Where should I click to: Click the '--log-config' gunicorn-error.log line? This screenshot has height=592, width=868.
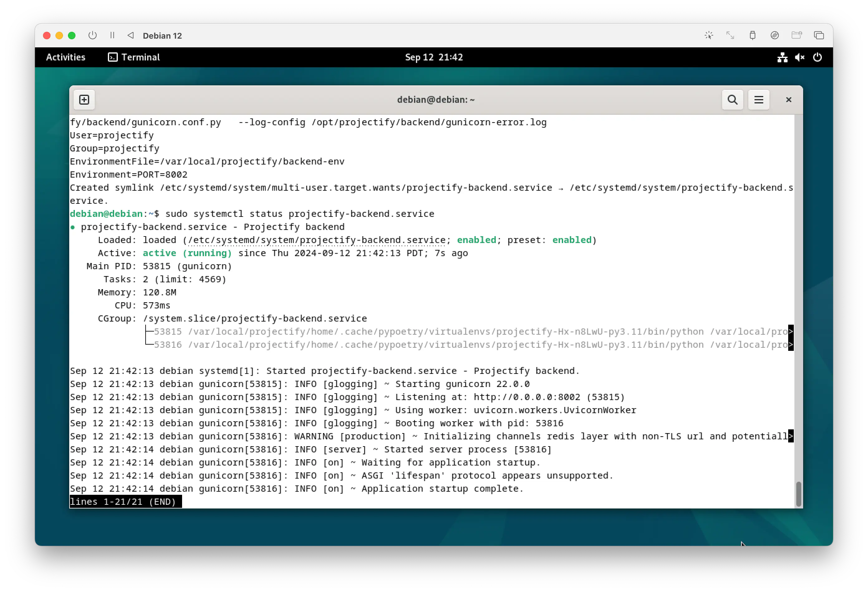pyautogui.click(x=308, y=122)
